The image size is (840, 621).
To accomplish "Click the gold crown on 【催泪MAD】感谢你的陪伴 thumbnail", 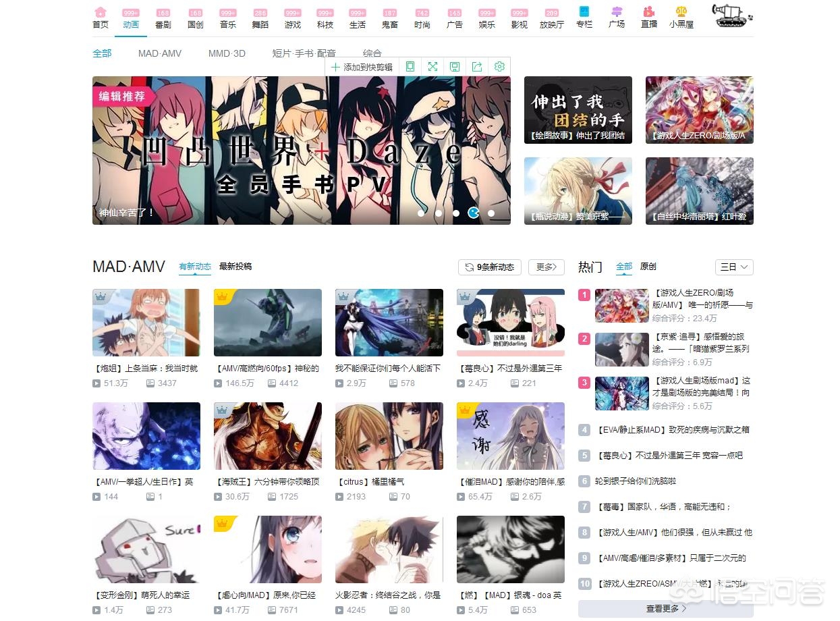I will pos(465,410).
